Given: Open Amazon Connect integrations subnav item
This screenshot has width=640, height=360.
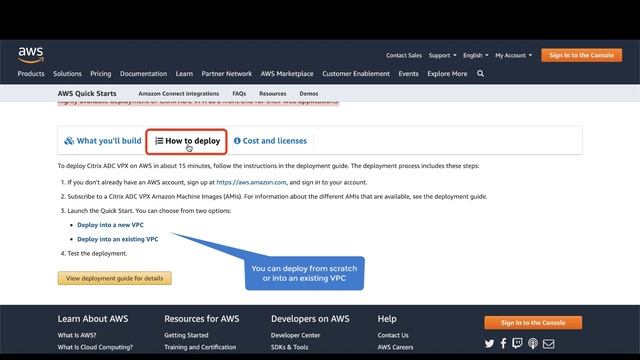Looking at the screenshot, I should pos(179,93).
